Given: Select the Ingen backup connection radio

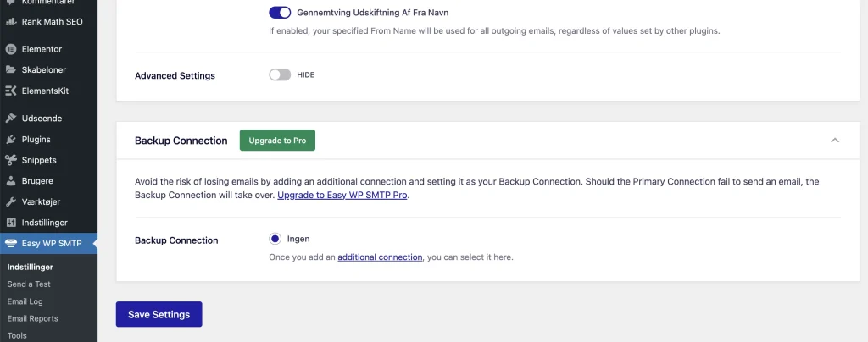Looking at the screenshot, I should 275,239.
